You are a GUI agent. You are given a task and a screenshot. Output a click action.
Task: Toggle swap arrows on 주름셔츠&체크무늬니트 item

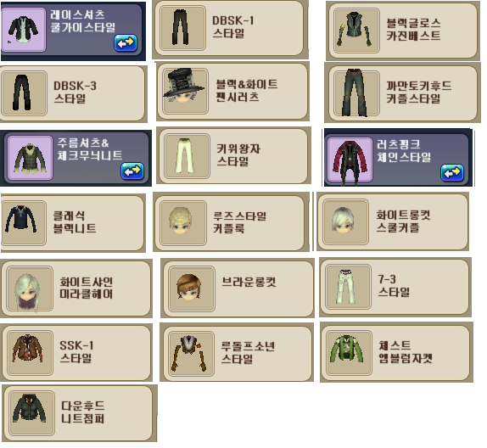pos(132,171)
